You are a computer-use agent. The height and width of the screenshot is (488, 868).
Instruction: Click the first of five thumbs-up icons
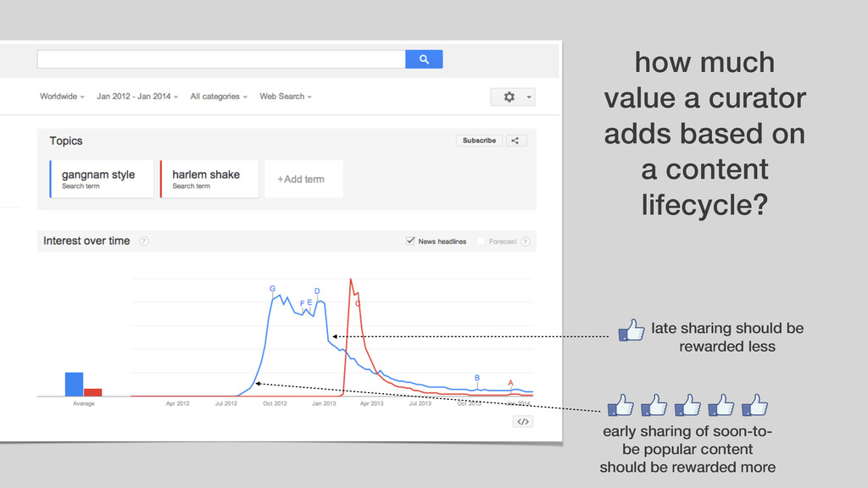(x=620, y=405)
